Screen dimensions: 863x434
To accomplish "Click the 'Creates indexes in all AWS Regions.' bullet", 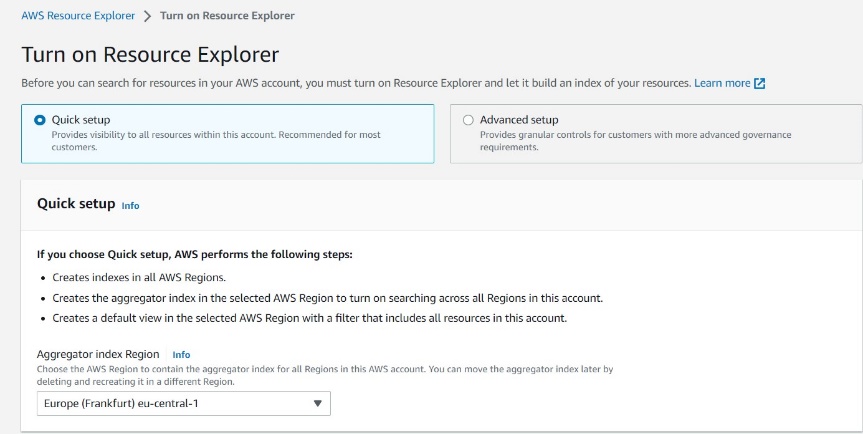I will [139, 277].
